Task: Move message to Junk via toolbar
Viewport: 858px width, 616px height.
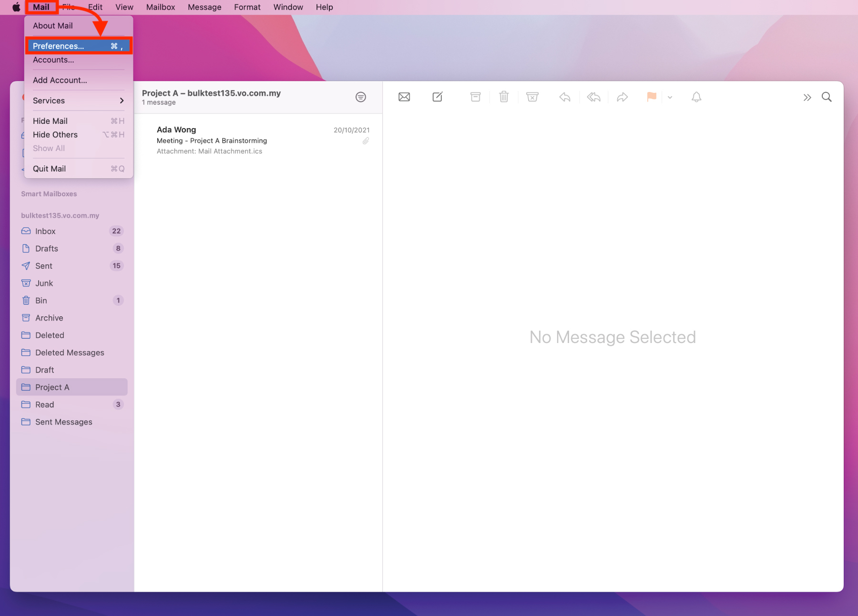Action: (532, 97)
